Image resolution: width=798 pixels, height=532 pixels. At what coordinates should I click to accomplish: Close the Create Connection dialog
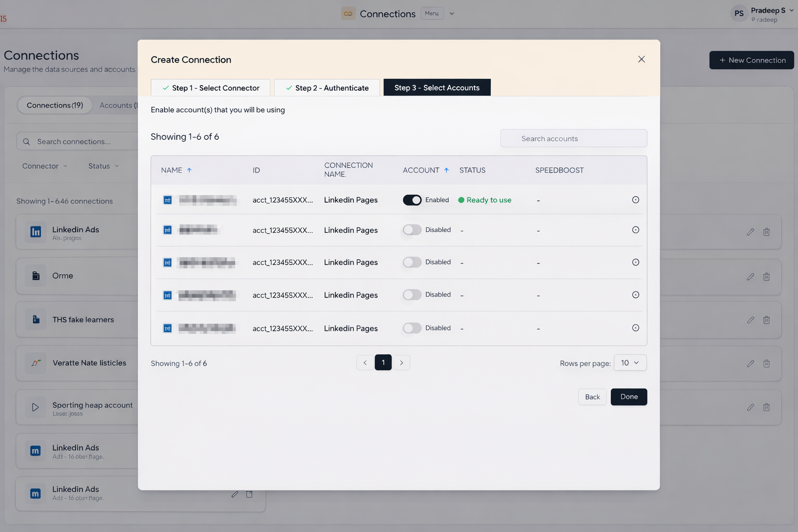click(x=642, y=59)
